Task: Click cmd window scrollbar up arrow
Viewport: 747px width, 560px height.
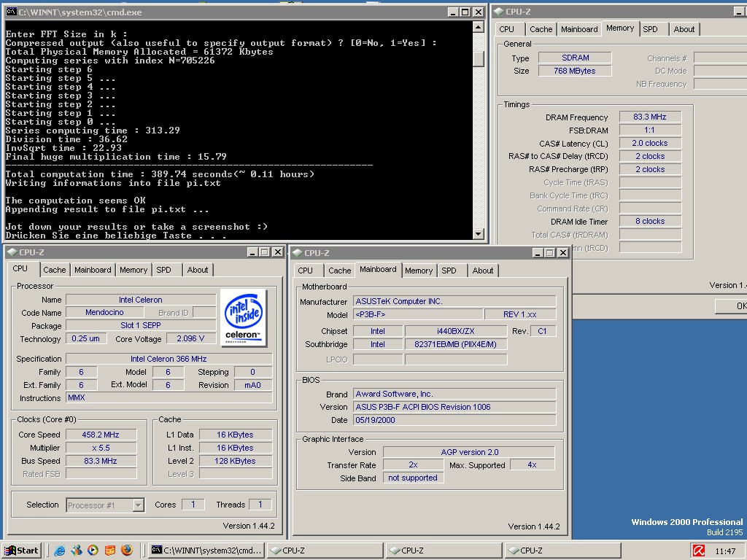Action: click(479, 27)
